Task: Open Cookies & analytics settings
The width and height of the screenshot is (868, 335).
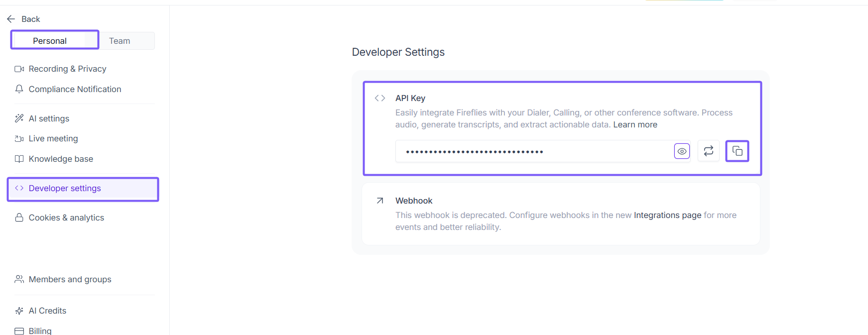Action: tap(66, 218)
